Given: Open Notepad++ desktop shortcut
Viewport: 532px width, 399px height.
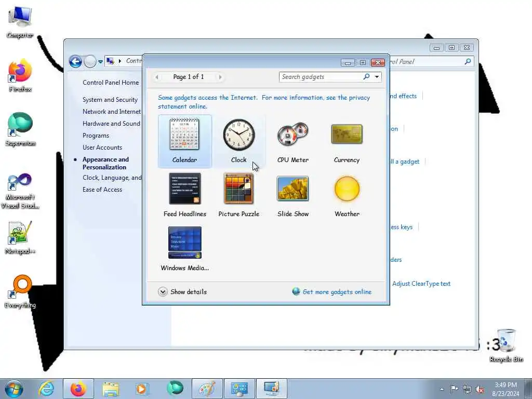Looking at the screenshot, I should pos(20,237).
